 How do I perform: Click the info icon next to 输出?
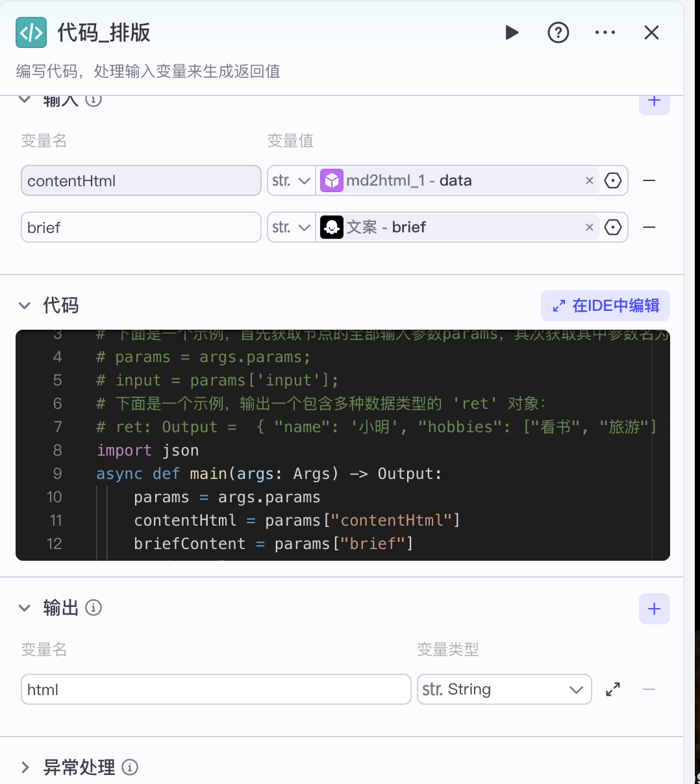[x=94, y=608]
